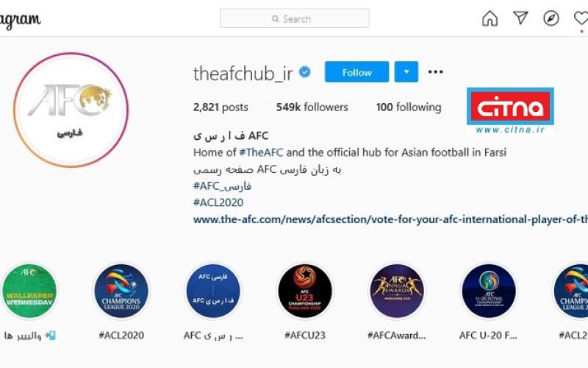Click inside the Search field
This screenshot has height=368, width=588.
point(295,18)
